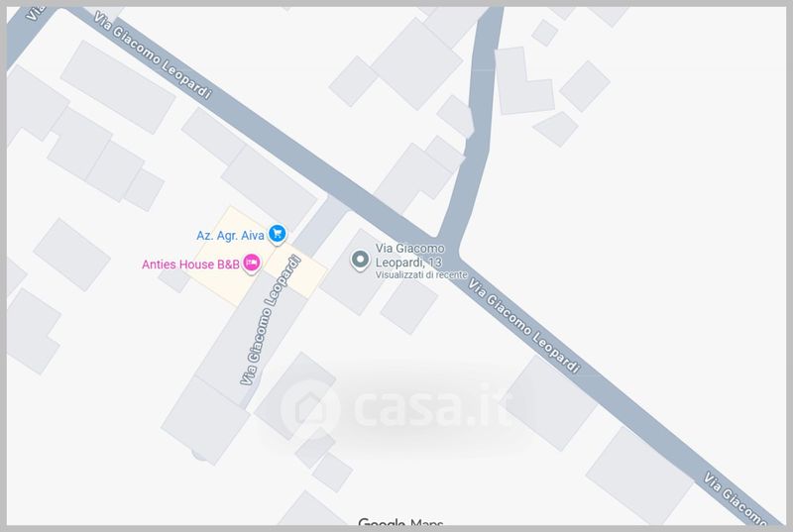Select the Via Giacomo Leopardi, 13 address label

409,256
